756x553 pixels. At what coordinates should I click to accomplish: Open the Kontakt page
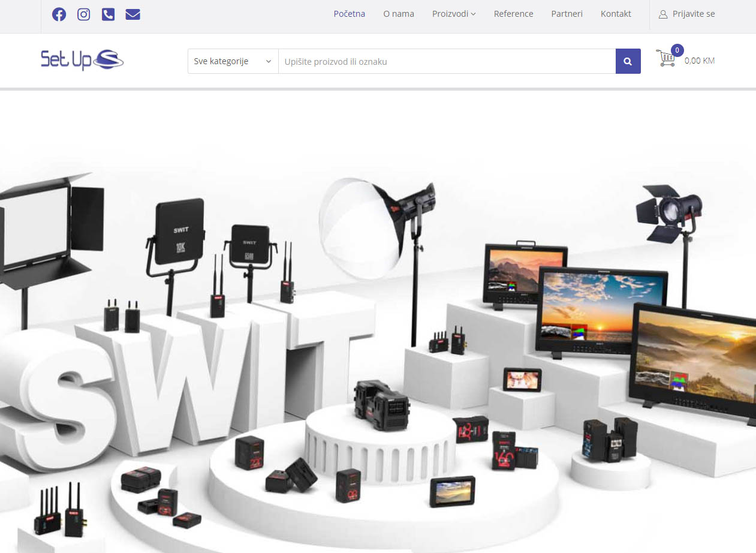(x=616, y=14)
